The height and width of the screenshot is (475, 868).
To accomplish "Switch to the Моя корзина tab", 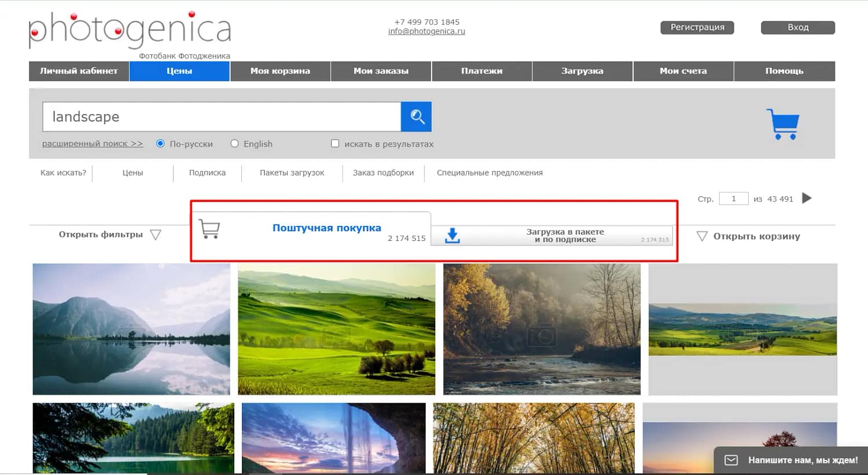I will point(280,71).
